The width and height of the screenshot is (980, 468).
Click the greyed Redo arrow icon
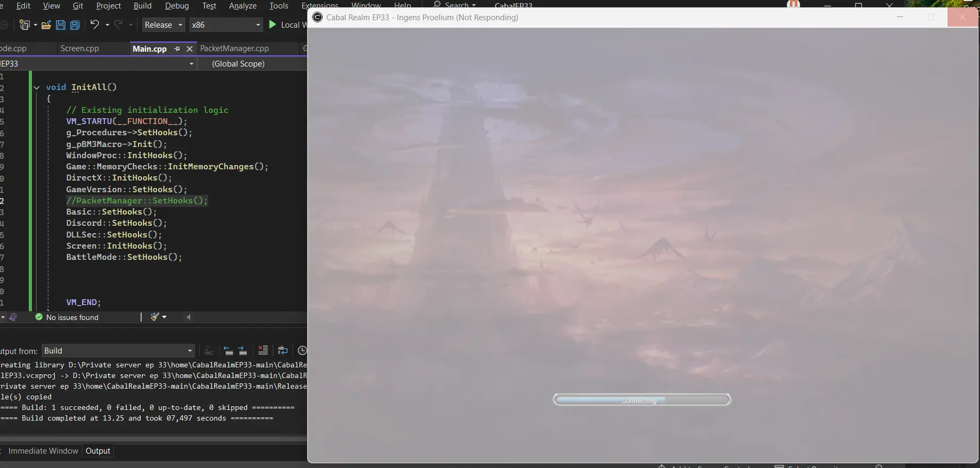pyautogui.click(x=119, y=24)
